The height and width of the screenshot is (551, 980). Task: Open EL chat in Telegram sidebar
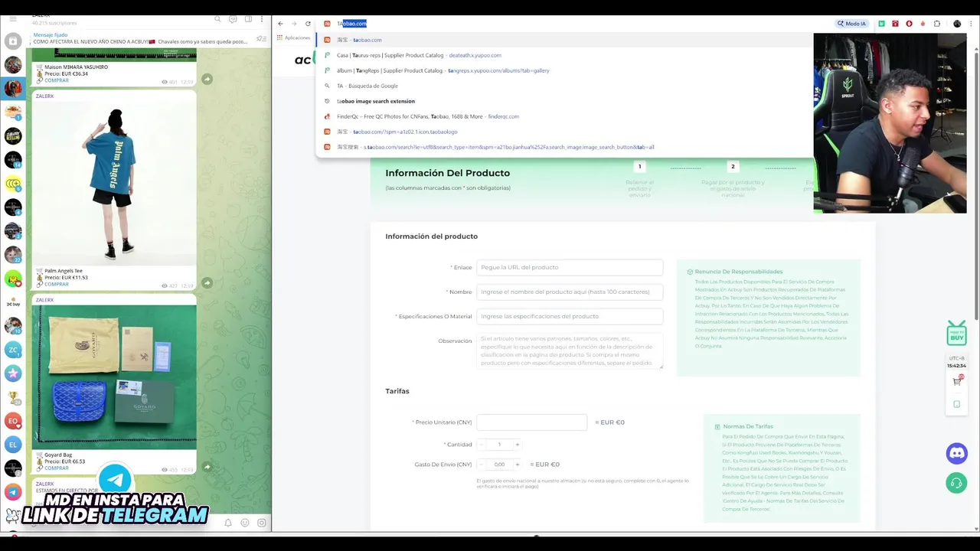[13, 445]
